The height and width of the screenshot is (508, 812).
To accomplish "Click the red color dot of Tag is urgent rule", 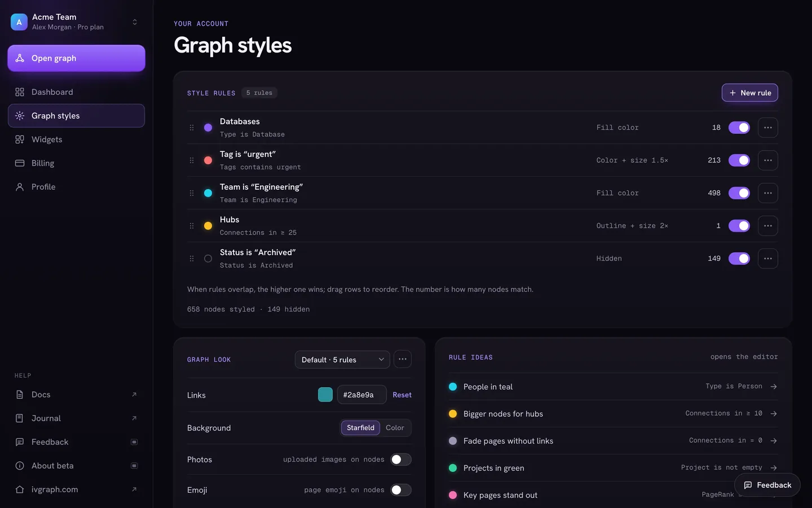I will point(208,160).
